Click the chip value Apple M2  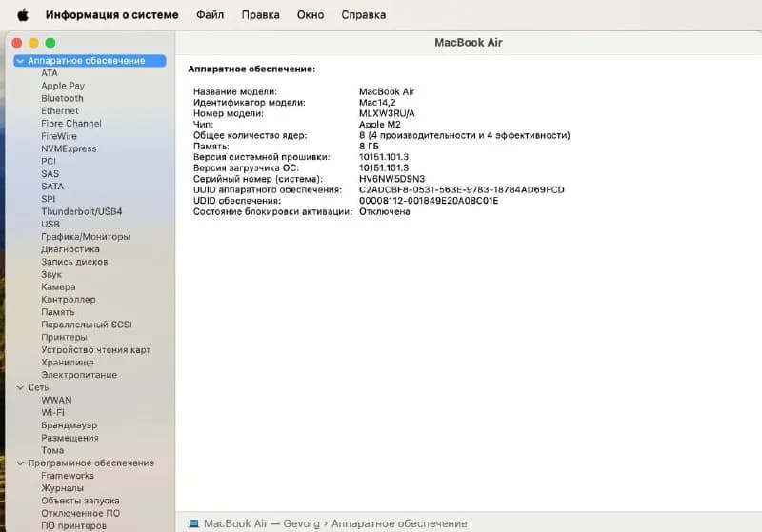pos(380,125)
